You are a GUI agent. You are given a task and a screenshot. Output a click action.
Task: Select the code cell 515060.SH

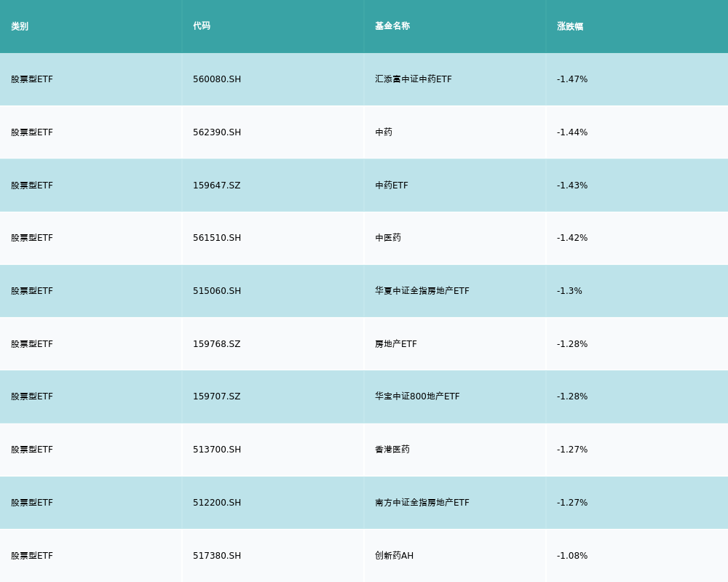point(217,291)
